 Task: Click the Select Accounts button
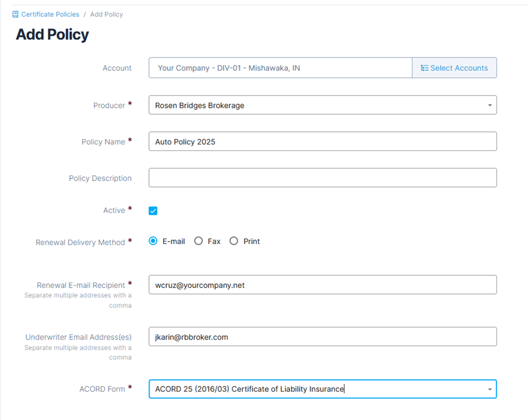[x=454, y=67]
